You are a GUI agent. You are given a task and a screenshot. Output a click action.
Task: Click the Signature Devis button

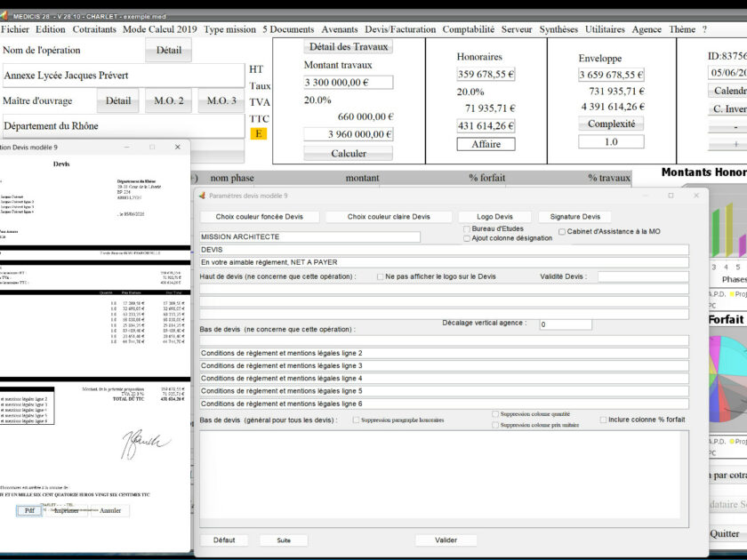point(575,217)
